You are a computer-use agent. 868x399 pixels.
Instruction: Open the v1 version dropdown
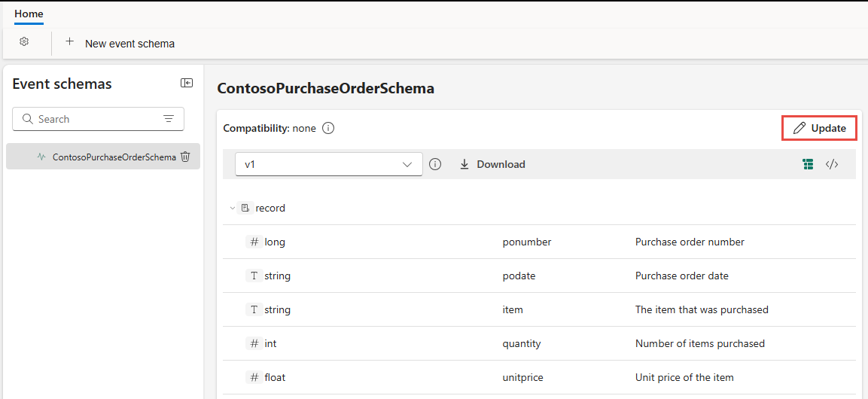329,164
